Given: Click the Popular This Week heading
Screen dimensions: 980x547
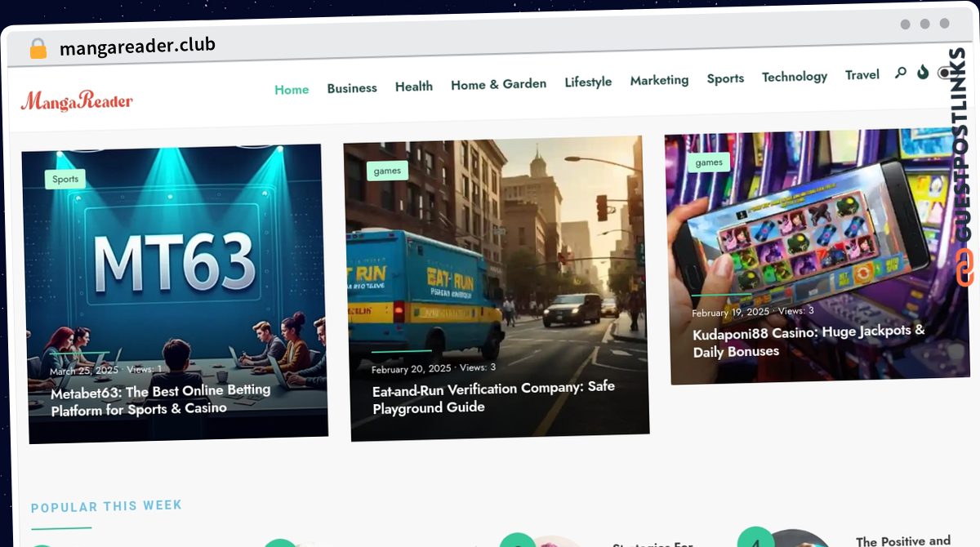Looking at the screenshot, I should click(x=106, y=507).
